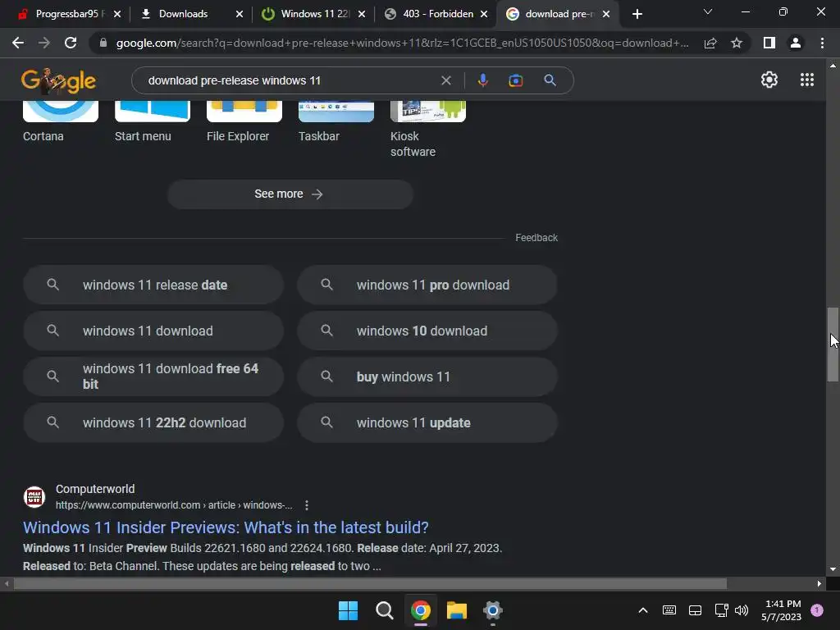Bookmark this page with star icon

[737, 43]
